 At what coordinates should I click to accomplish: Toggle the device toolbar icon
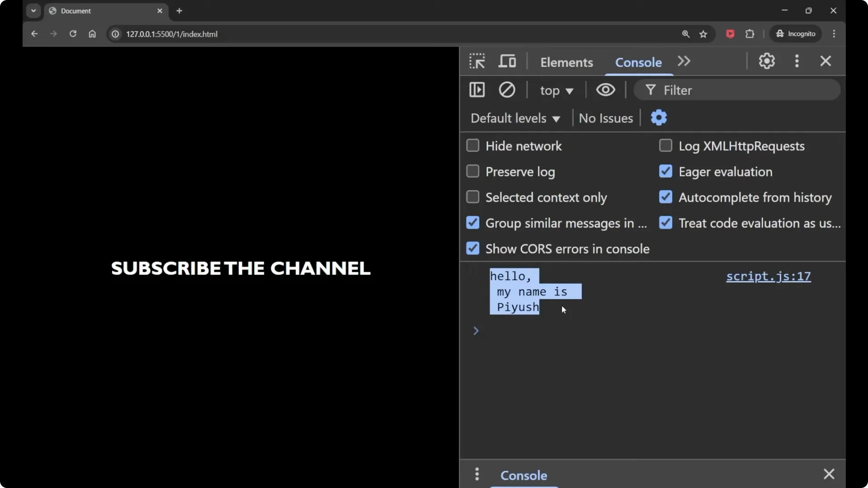pyautogui.click(x=507, y=61)
